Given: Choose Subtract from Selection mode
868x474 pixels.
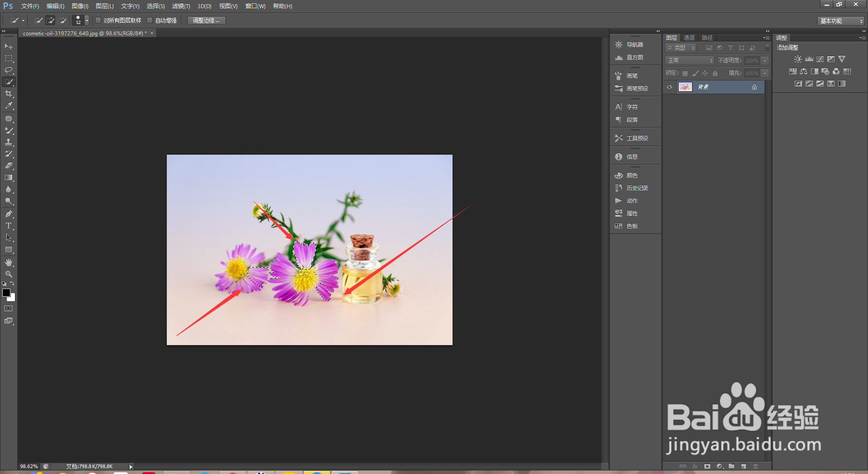Looking at the screenshot, I should pos(62,20).
